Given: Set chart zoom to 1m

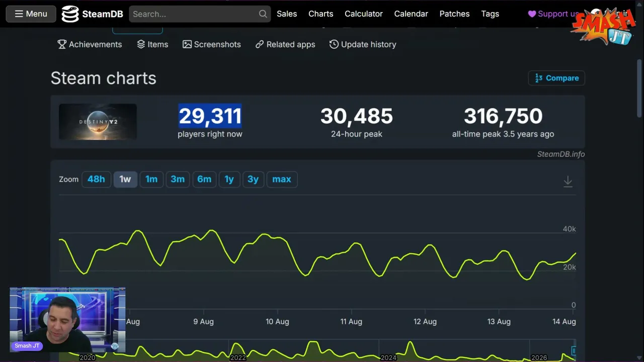Looking at the screenshot, I should (x=151, y=179).
